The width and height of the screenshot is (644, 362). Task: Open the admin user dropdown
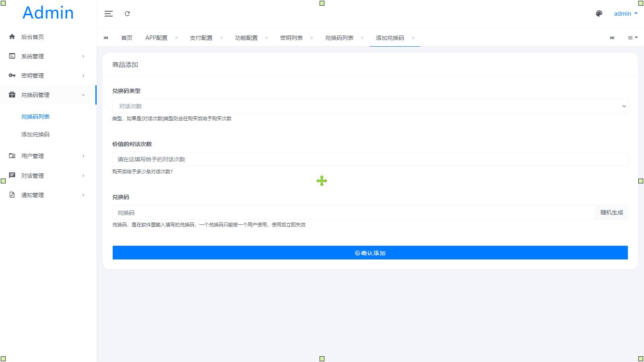pyautogui.click(x=625, y=14)
